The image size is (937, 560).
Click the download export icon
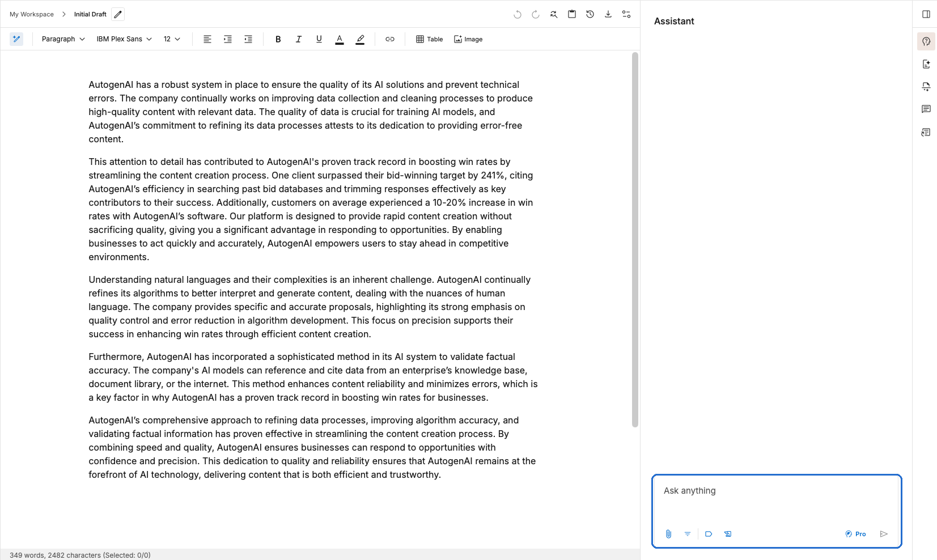[x=608, y=14]
